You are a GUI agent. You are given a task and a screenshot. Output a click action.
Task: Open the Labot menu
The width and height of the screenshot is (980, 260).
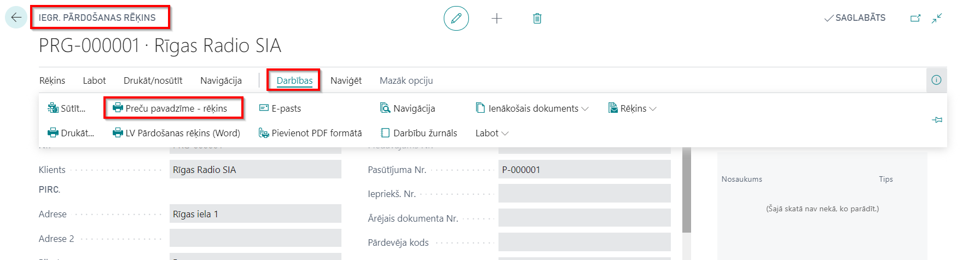[x=94, y=80]
